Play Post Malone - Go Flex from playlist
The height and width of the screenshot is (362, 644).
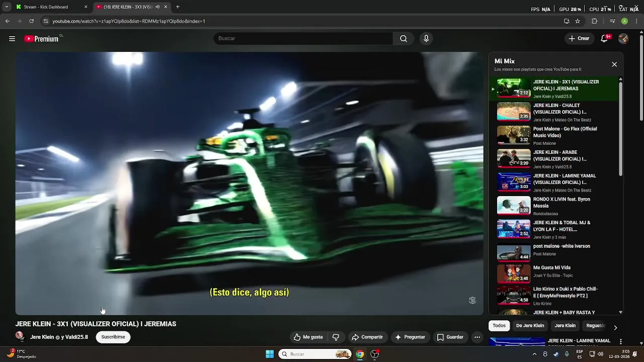coord(553,136)
